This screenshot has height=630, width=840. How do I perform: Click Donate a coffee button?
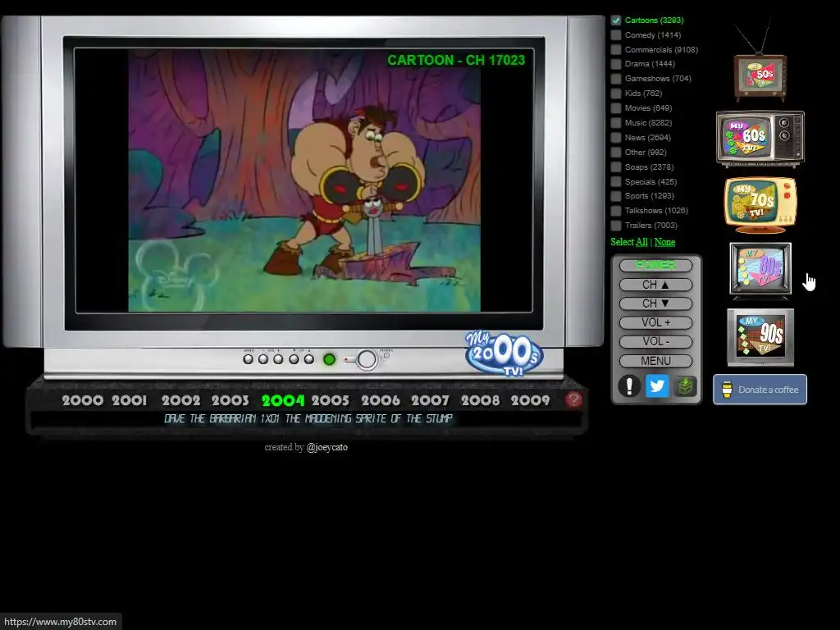click(760, 390)
